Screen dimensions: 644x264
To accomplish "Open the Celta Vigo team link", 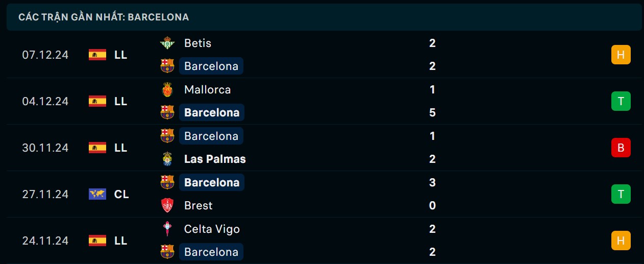I will tap(212, 229).
